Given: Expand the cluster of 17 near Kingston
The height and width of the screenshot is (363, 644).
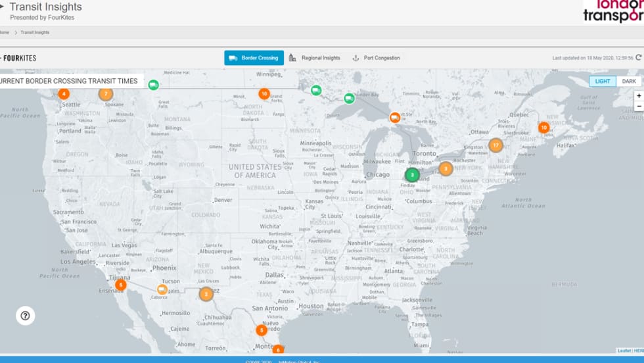Looking at the screenshot, I should click(495, 145).
